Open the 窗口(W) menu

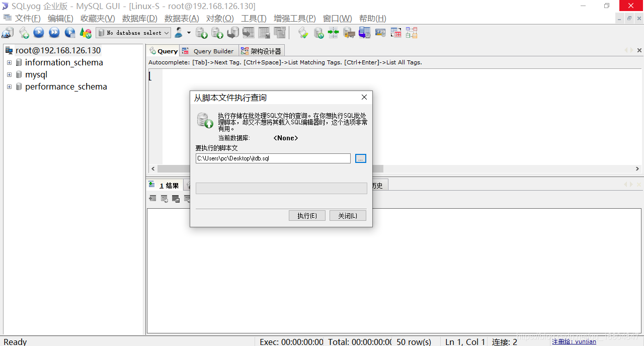pos(338,18)
